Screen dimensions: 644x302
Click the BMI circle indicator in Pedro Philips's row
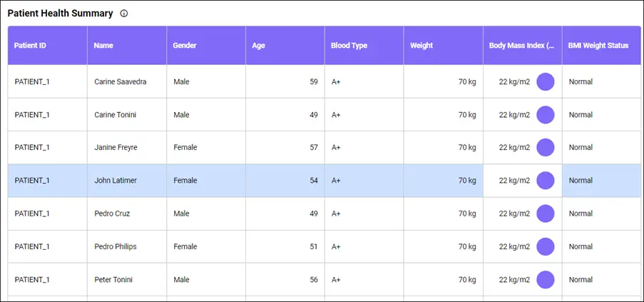point(546,246)
